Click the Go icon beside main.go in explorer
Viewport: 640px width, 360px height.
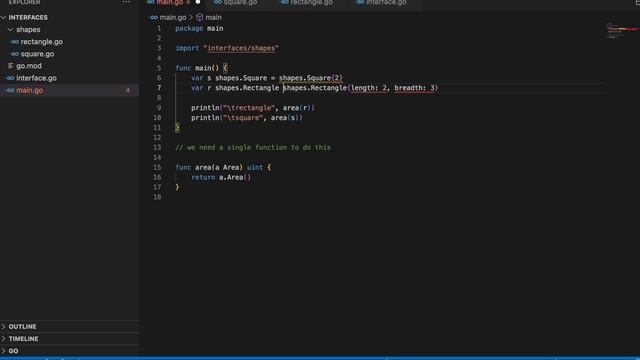click(x=10, y=90)
